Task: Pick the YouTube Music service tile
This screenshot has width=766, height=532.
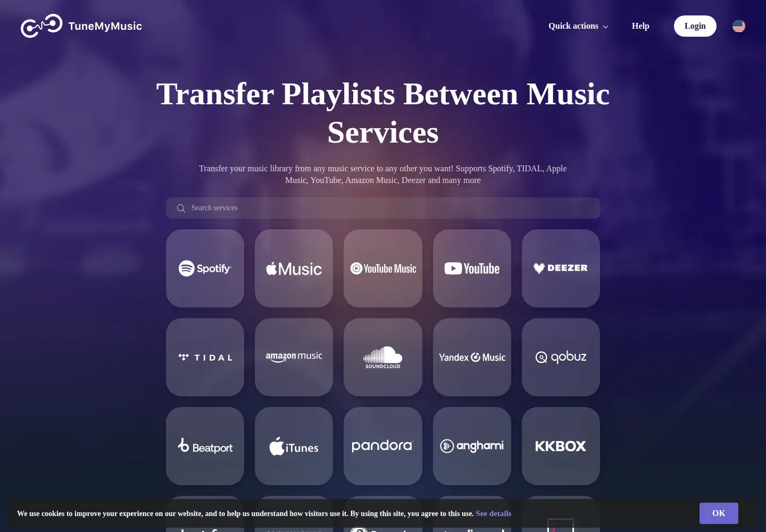Action: (x=383, y=268)
